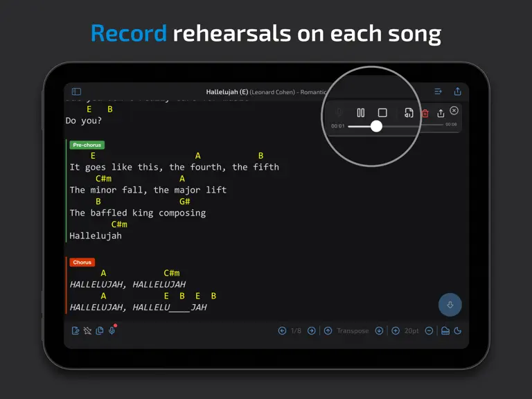Image resolution: width=532 pixels, height=399 pixels.
Task: Toggle the sidebar panel icon
Action: pyautogui.click(x=76, y=91)
